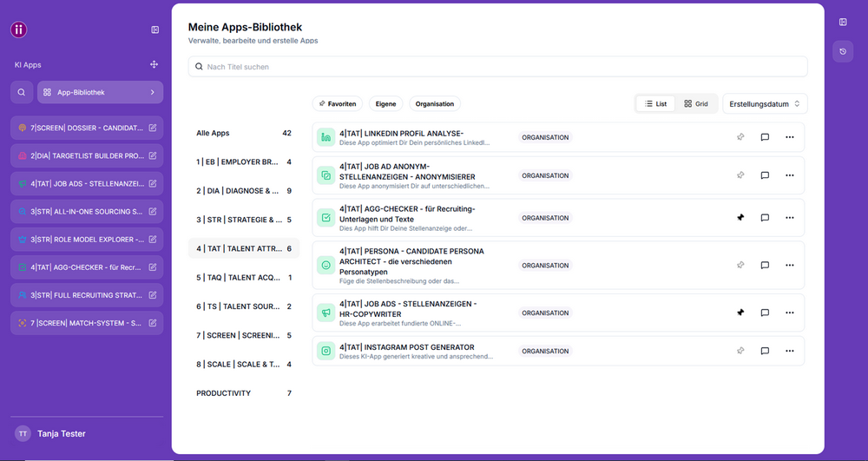
Task: Show Alle Apps category
Action: coord(244,133)
